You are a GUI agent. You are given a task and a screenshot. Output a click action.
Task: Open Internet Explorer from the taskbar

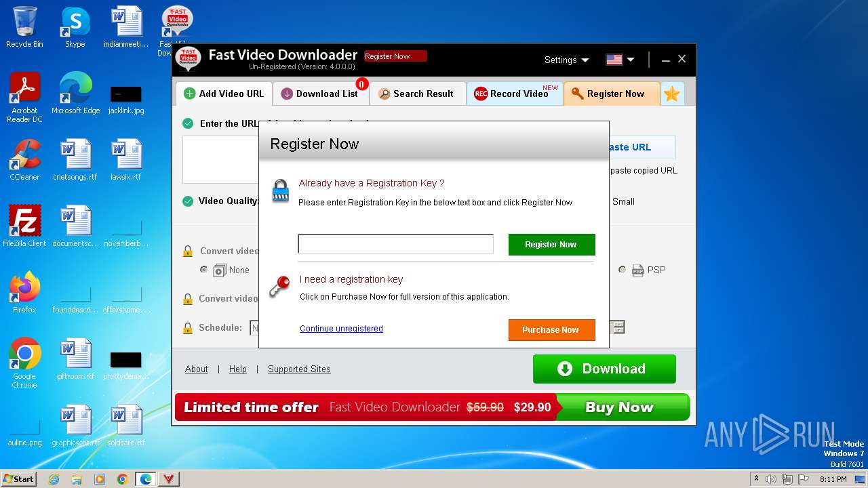pos(54,479)
